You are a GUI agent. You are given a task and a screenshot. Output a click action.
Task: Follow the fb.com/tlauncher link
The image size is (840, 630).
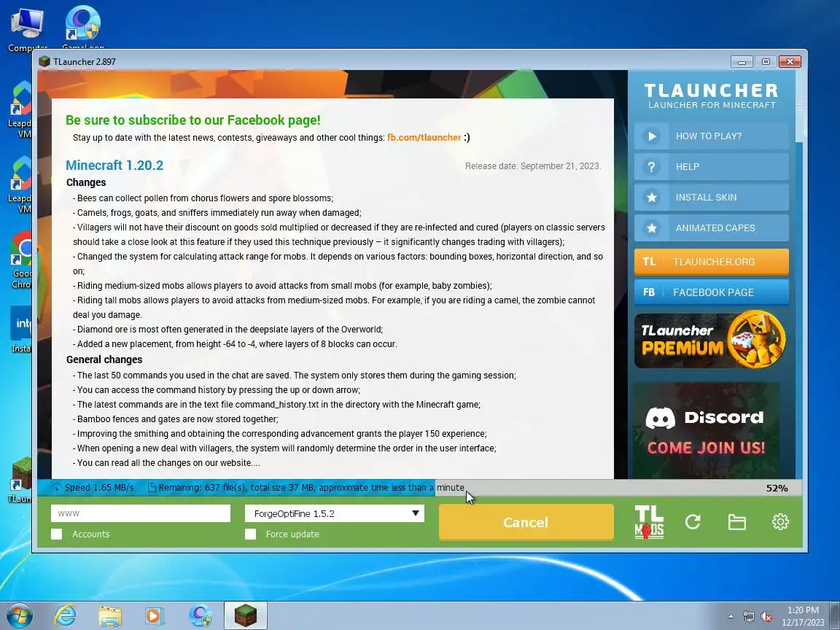[424, 138]
